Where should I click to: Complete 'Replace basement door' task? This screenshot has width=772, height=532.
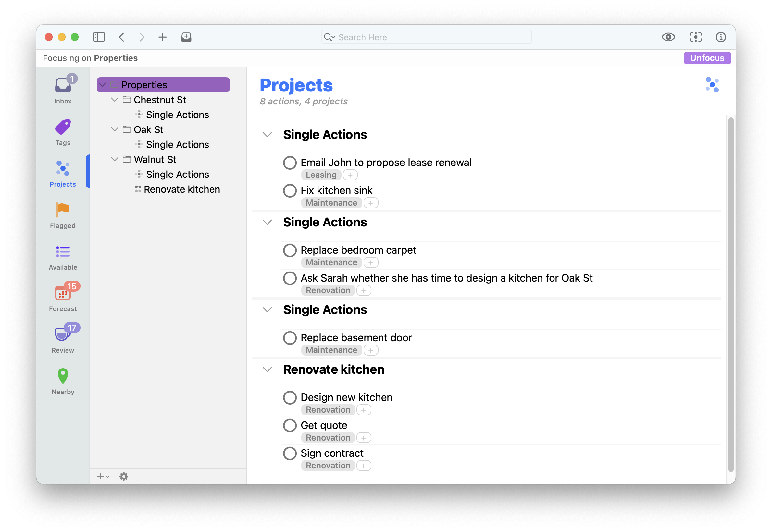290,338
